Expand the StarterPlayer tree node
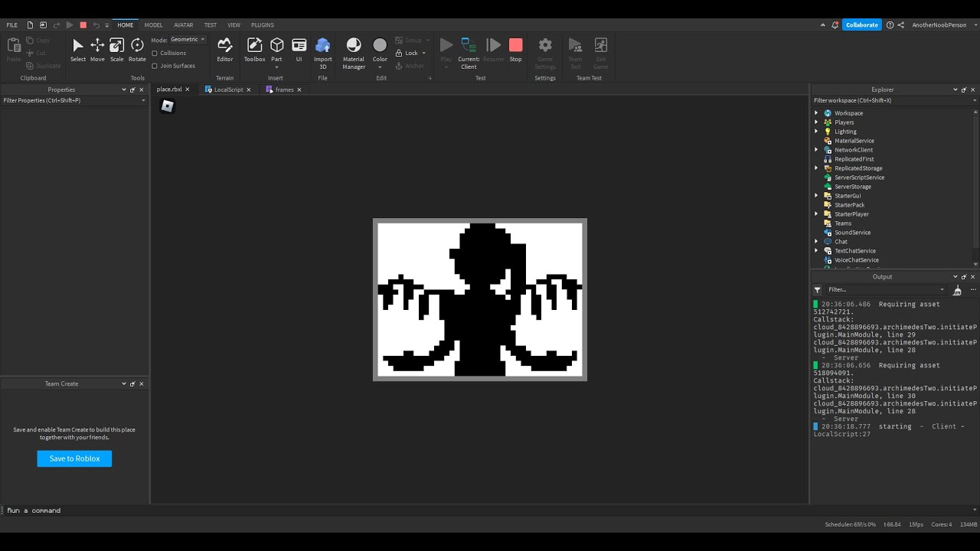Viewport: 980px width, 551px height. (816, 214)
